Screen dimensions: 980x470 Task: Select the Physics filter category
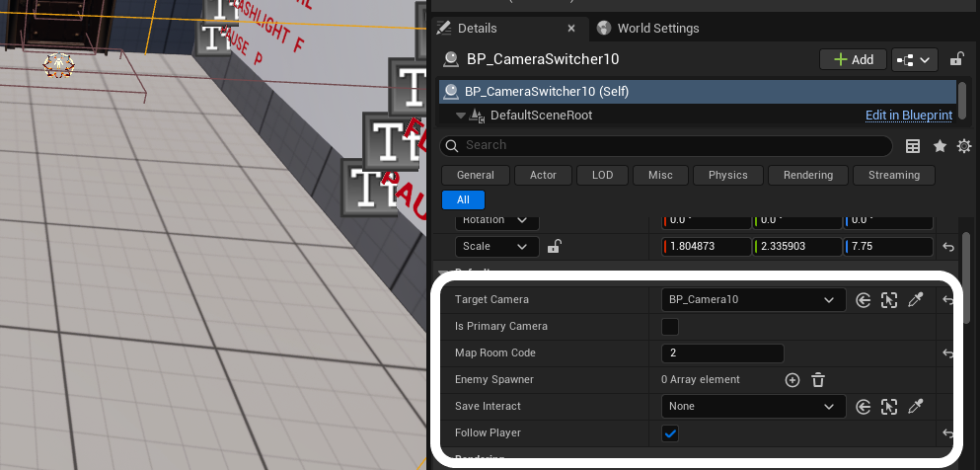[x=727, y=175]
